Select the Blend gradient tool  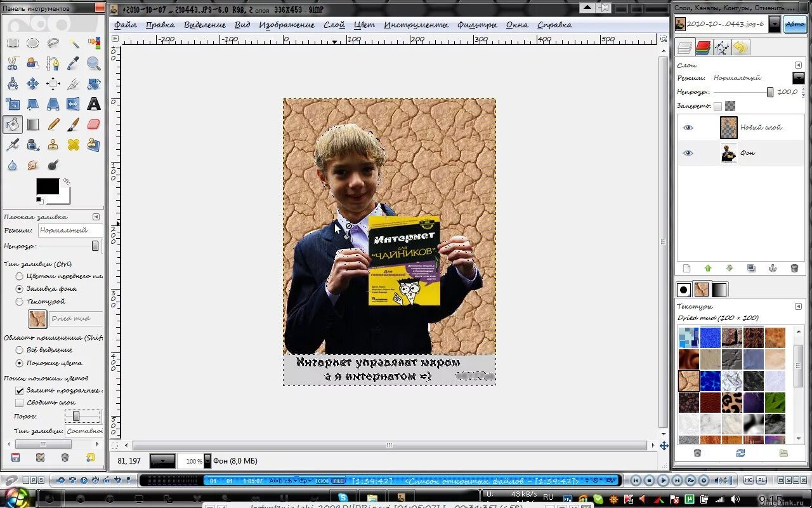pos(32,124)
